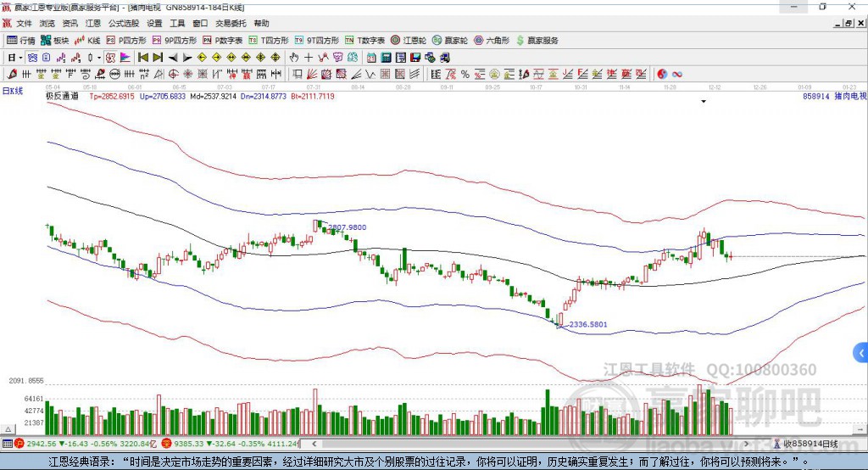Click horizontal scrollbar left arrow
868x470 pixels.
point(314,444)
